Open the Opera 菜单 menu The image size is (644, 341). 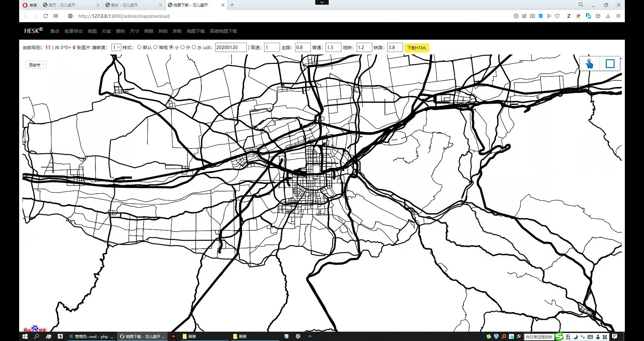click(30, 5)
